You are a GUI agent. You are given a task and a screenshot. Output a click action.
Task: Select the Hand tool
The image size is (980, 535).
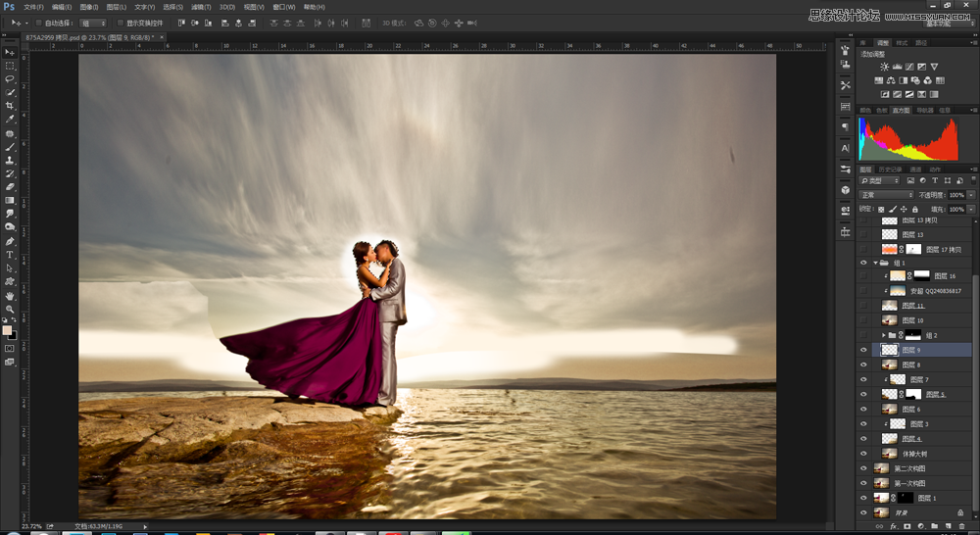pos(10,296)
